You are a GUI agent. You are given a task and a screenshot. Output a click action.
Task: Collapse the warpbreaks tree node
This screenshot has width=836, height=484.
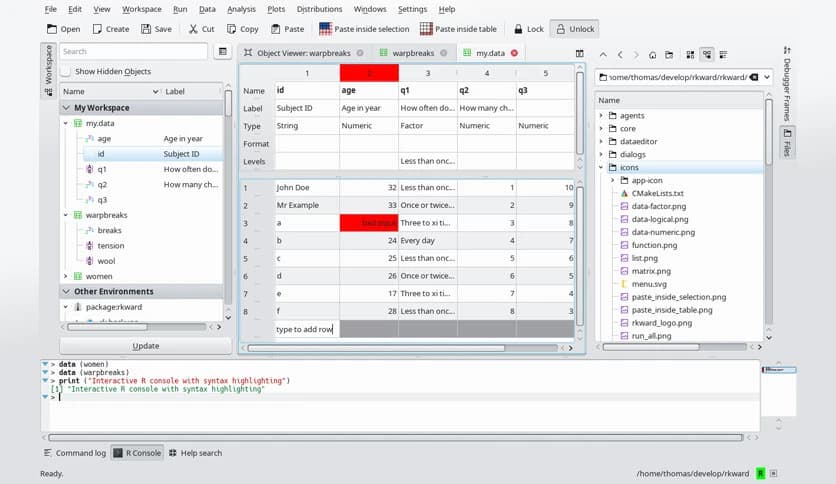coord(66,215)
